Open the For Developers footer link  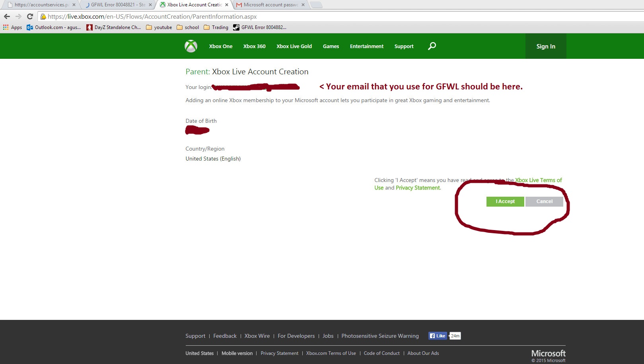pyautogui.click(x=296, y=336)
